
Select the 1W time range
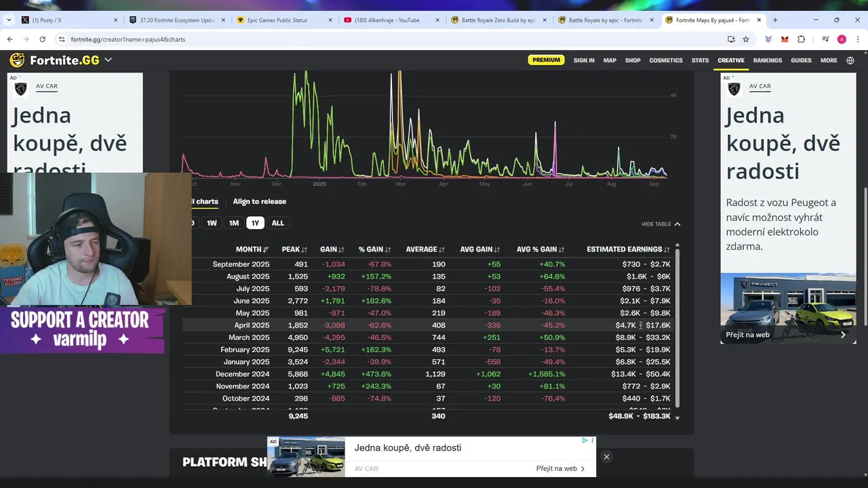[212, 223]
